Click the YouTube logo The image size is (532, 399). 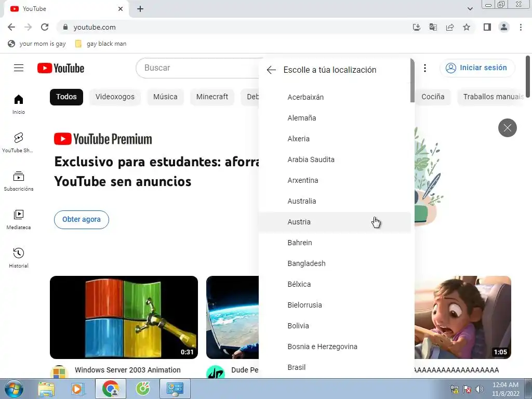[x=61, y=68]
